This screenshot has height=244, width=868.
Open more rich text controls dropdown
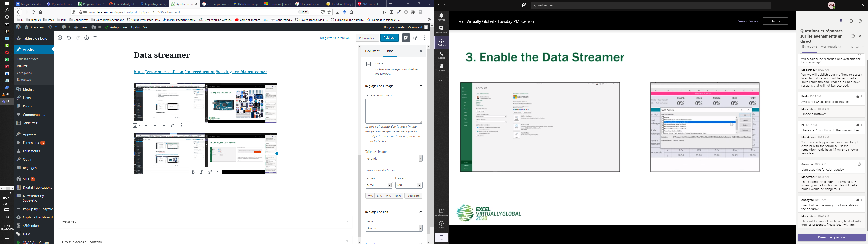click(x=218, y=172)
